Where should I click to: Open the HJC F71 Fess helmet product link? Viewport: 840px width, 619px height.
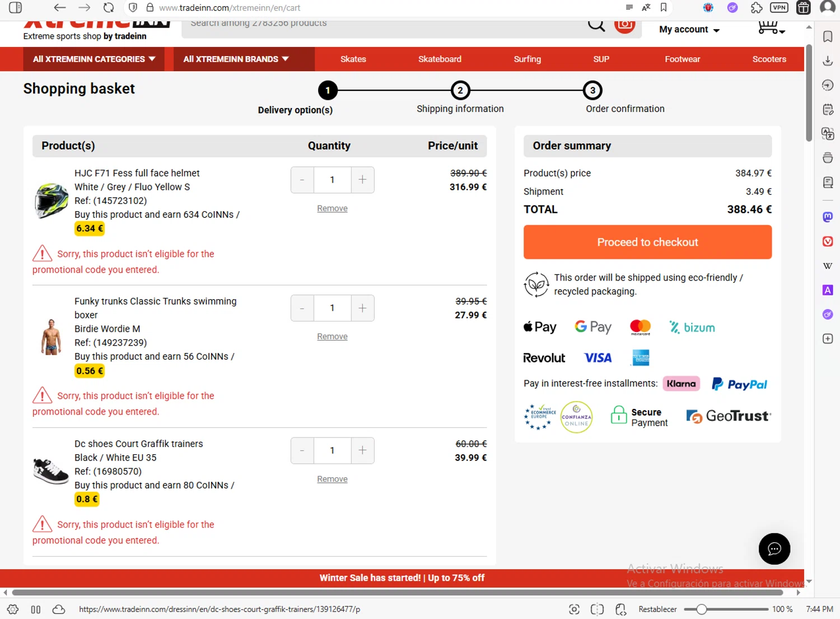click(137, 173)
